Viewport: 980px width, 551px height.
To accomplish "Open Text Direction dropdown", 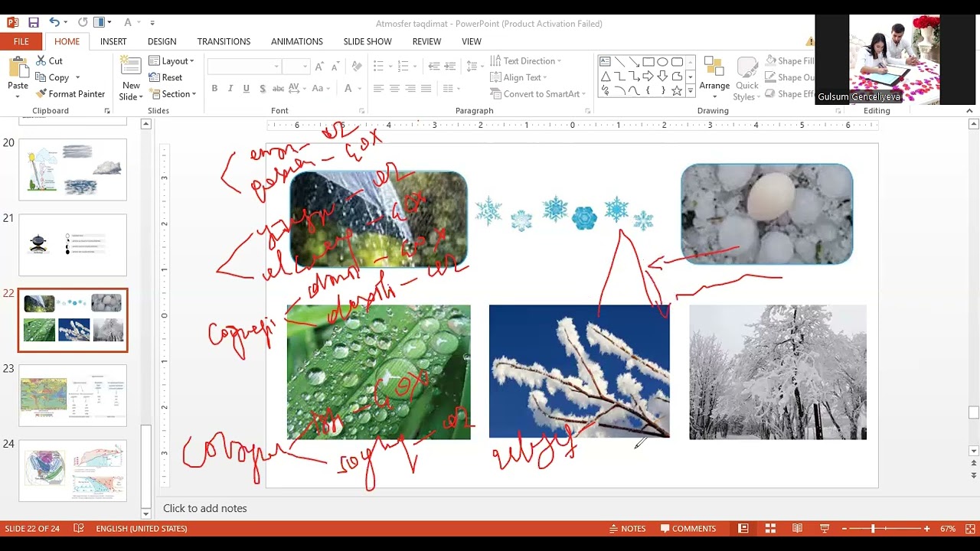I will pos(525,60).
